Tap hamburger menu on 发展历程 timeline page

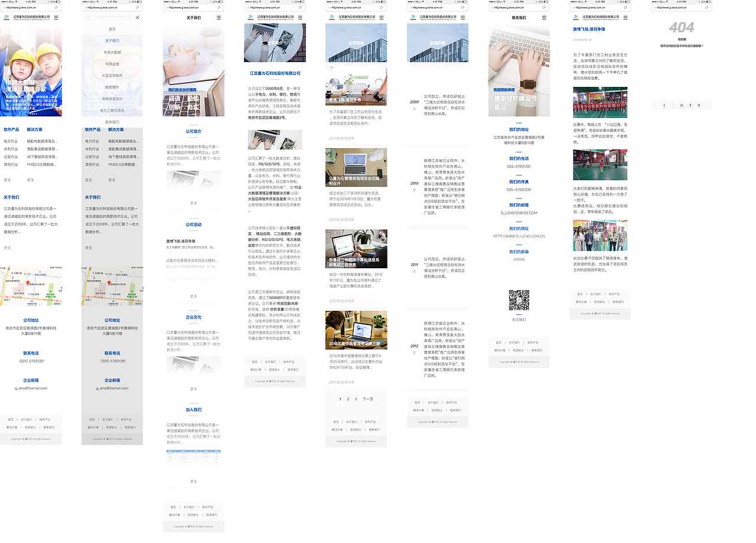click(x=463, y=18)
